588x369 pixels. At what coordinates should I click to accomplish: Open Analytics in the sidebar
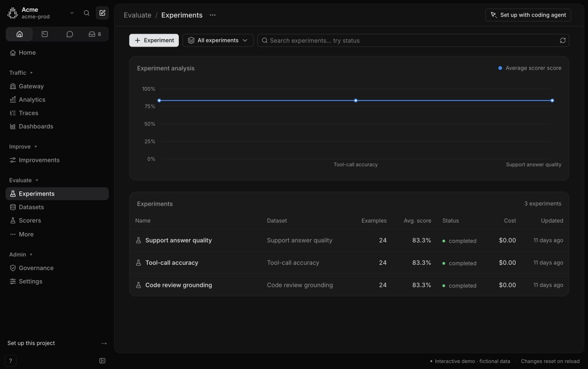coord(57,100)
